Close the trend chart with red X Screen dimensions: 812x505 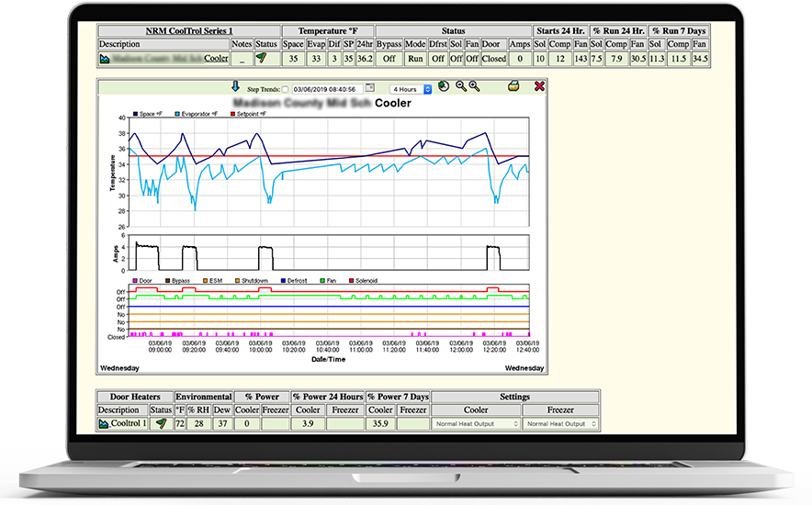coord(539,86)
